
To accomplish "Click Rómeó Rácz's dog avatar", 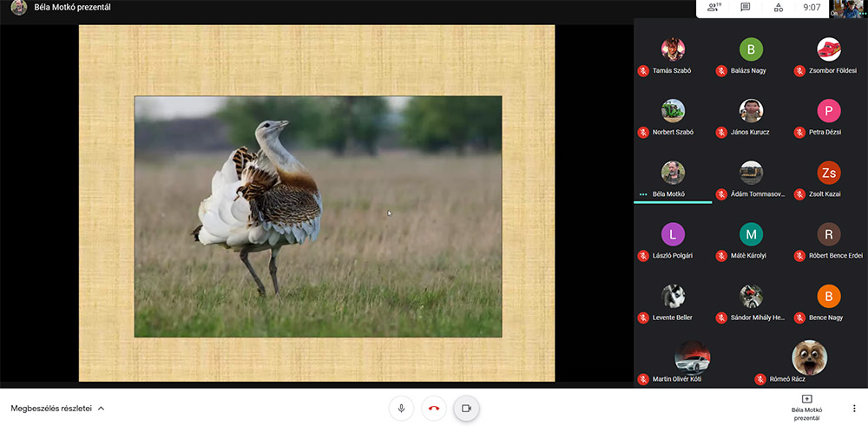I will (809, 358).
